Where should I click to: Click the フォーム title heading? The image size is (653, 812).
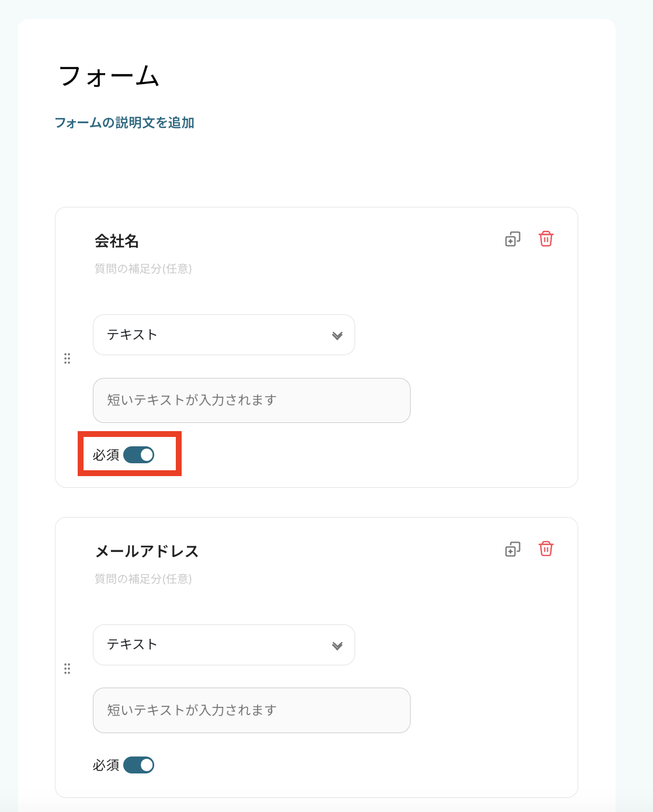(109, 77)
